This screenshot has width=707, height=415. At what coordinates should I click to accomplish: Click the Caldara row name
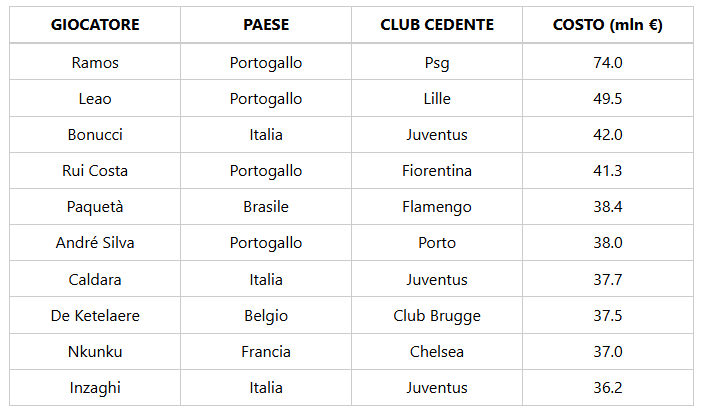[x=95, y=279]
